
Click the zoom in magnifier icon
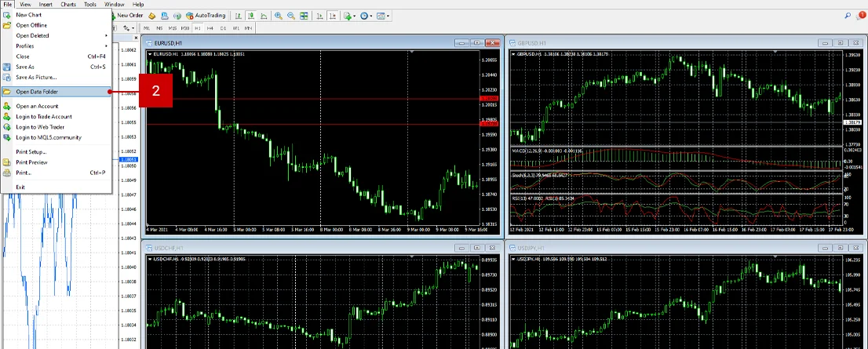(x=279, y=16)
